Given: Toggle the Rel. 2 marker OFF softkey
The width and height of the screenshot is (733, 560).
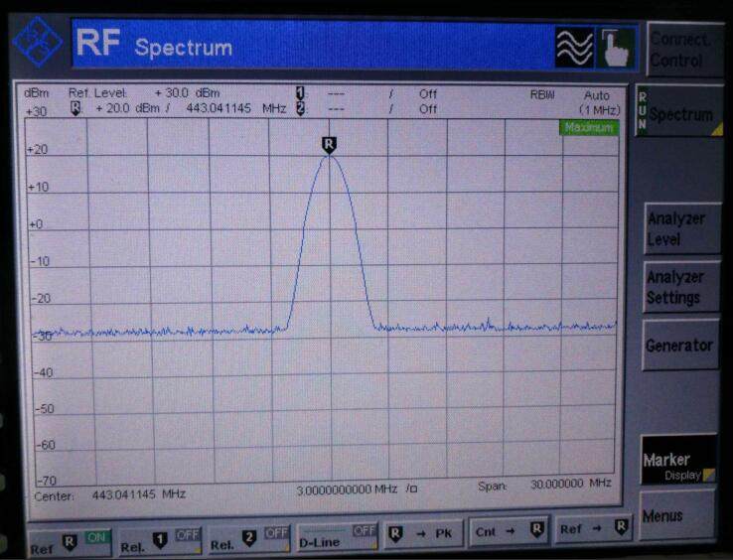Looking at the screenshot, I should point(249,539).
